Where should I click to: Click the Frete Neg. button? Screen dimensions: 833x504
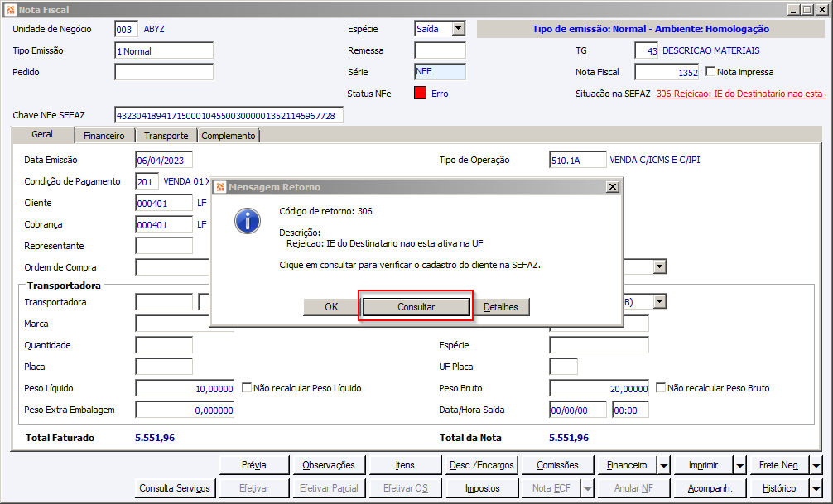779,465
